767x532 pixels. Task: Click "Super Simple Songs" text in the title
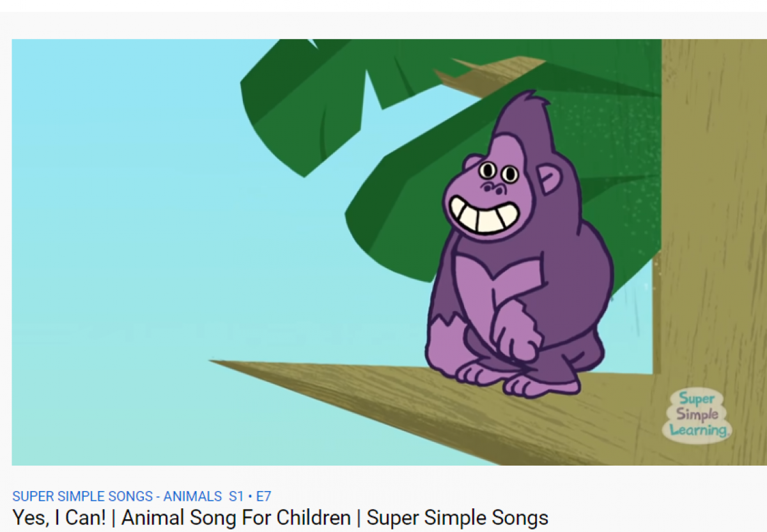coord(458,517)
